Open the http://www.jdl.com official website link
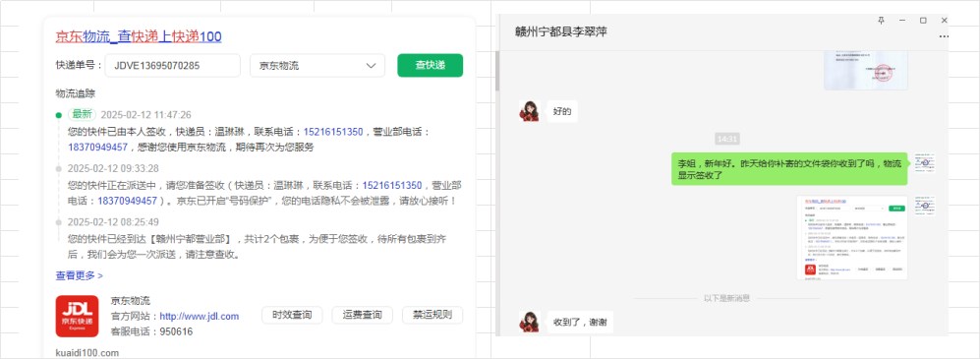Viewport: 980px width, 359px height. pyautogui.click(x=200, y=316)
